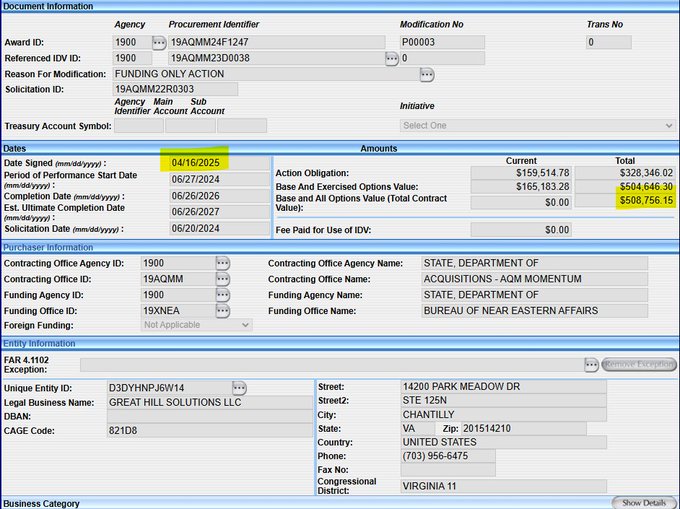This screenshot has width=680, height=509.
Task: Open the Unique Entity ID lookup button
Action: coord(239,387)
